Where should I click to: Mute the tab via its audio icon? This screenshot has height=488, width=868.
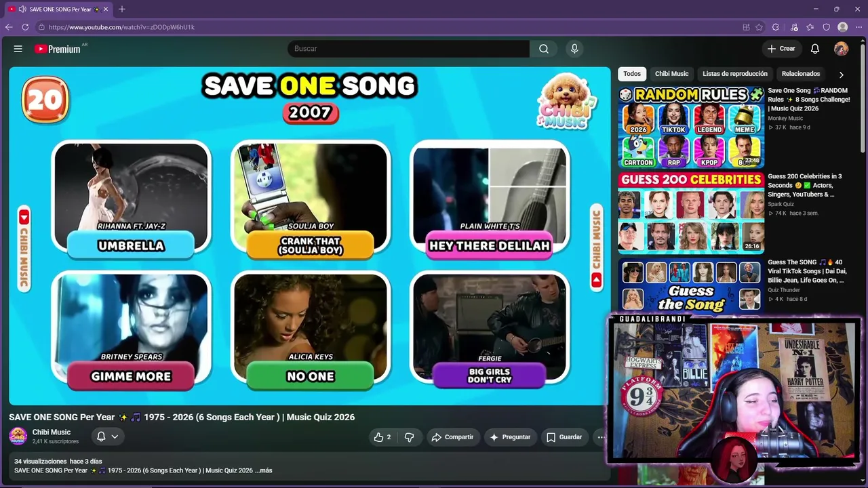click(22, 9)
